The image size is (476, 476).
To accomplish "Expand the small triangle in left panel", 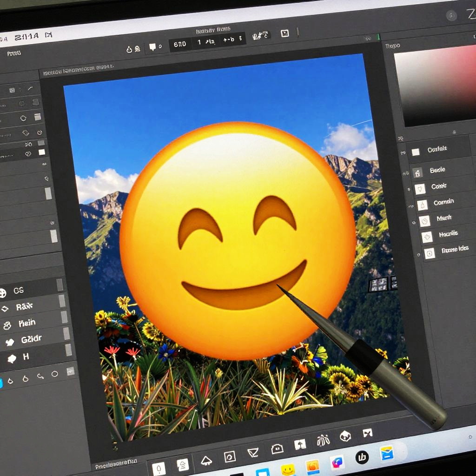I will 46,178.
